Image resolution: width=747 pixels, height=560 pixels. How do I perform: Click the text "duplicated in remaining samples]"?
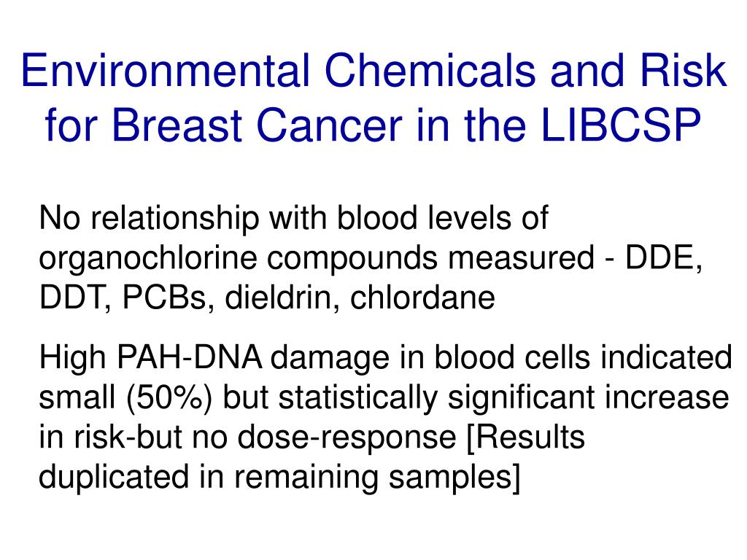[x=279, y=478]
